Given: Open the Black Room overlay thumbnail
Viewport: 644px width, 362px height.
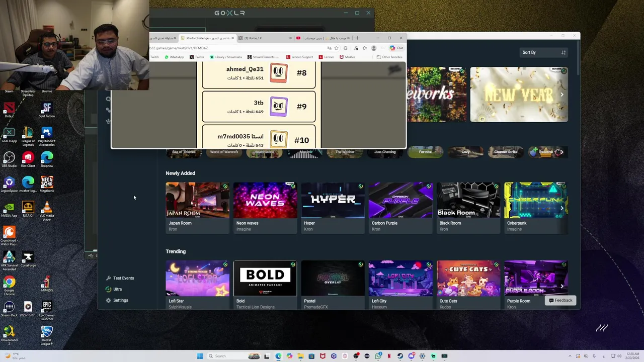Looking at the screenshot, I should pos(468,200).
